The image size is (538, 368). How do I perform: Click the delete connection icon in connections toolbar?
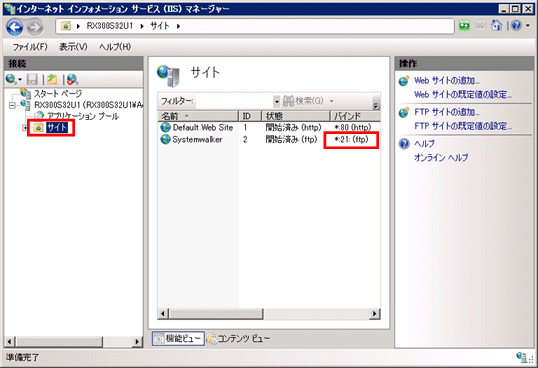[x=72, y=80]
